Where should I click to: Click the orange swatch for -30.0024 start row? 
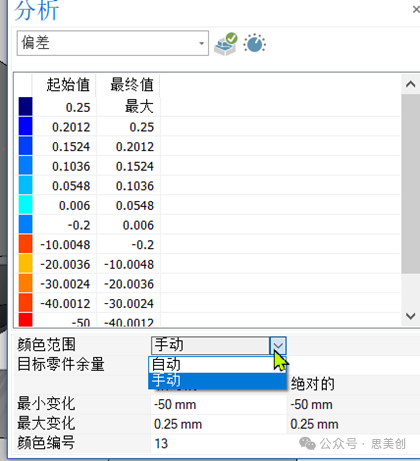coord(25,284)
